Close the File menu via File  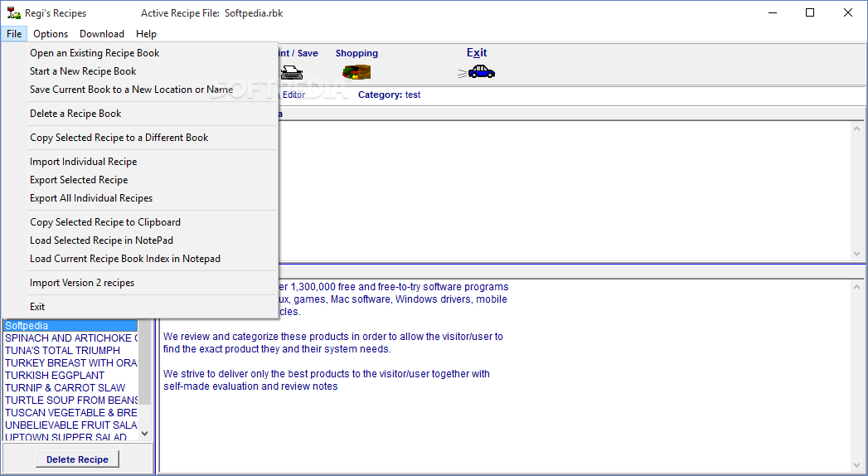tap(14, 34)
